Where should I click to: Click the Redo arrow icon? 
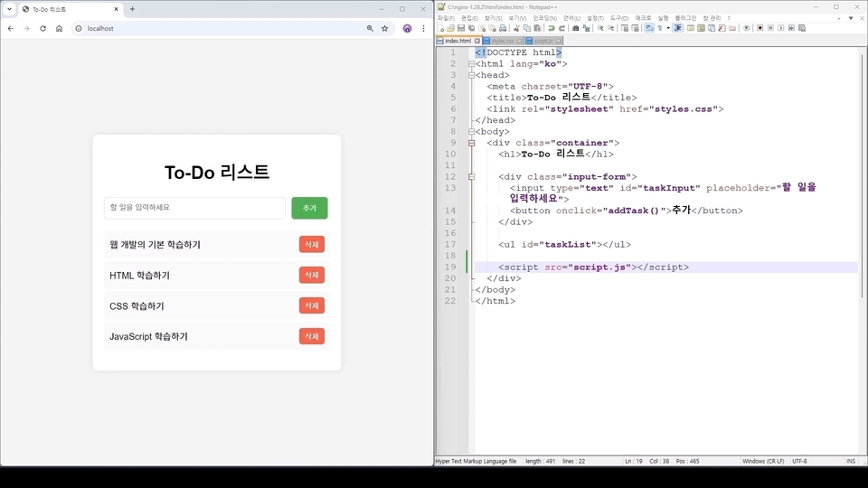[x=561, y=28]
